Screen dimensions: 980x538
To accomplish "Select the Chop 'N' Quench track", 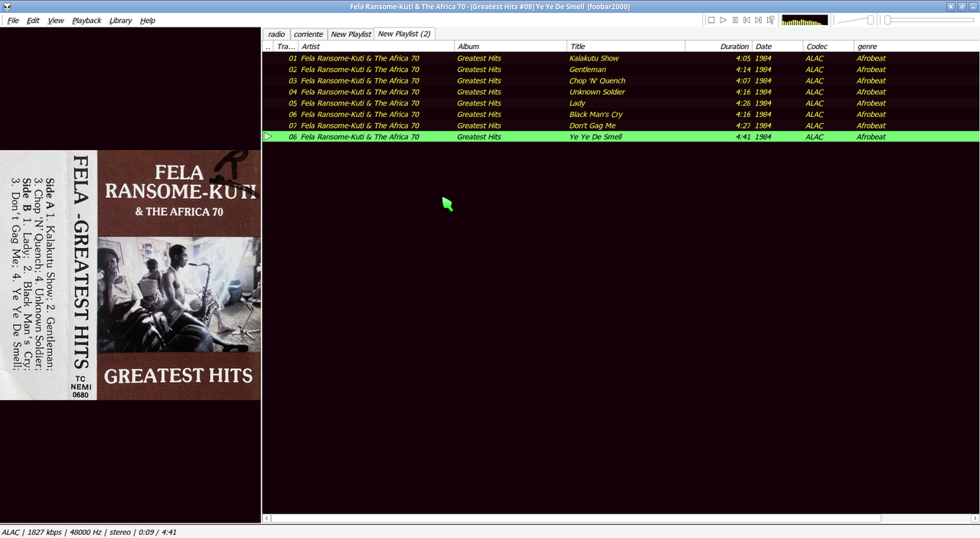I will click(621, 80).
